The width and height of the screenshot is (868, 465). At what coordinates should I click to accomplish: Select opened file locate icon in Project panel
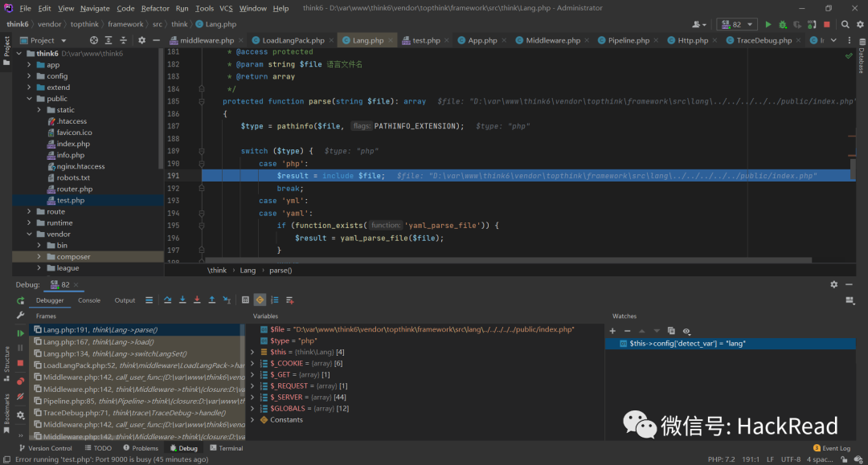pyautogui.click(x=94, y=40)
